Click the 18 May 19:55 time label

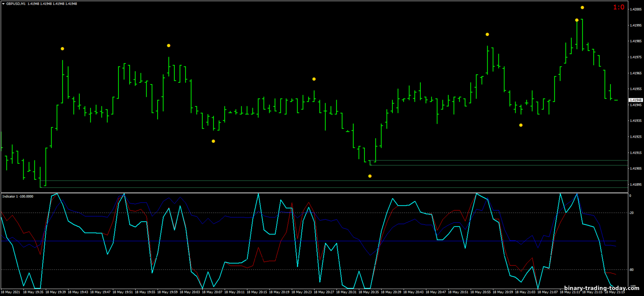[x=145, y=292]
